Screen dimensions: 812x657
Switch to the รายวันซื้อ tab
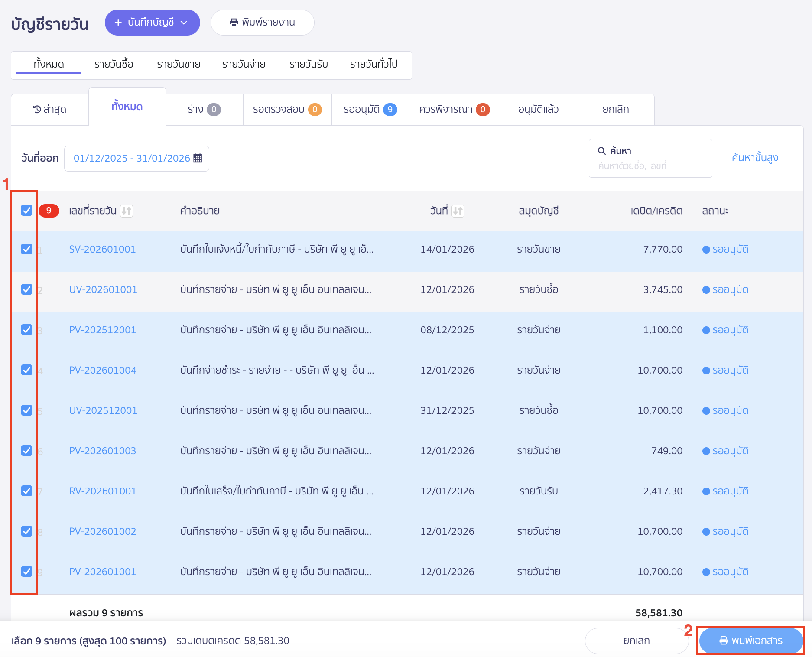(x=114, y=64)
